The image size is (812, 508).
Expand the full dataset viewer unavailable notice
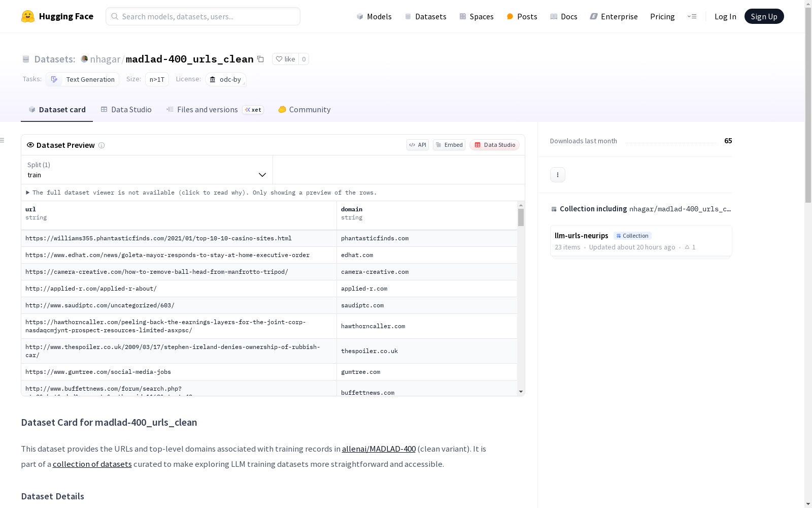[x=201, y=193]
